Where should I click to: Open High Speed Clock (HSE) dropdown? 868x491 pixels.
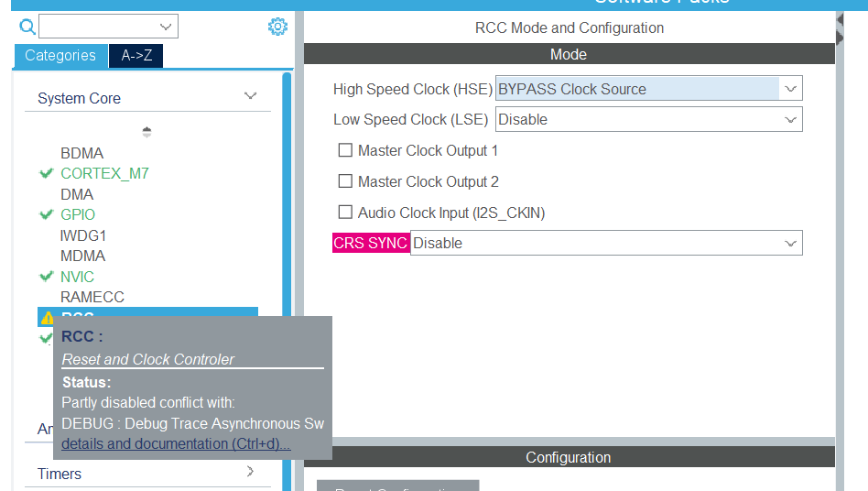(791, 89)
